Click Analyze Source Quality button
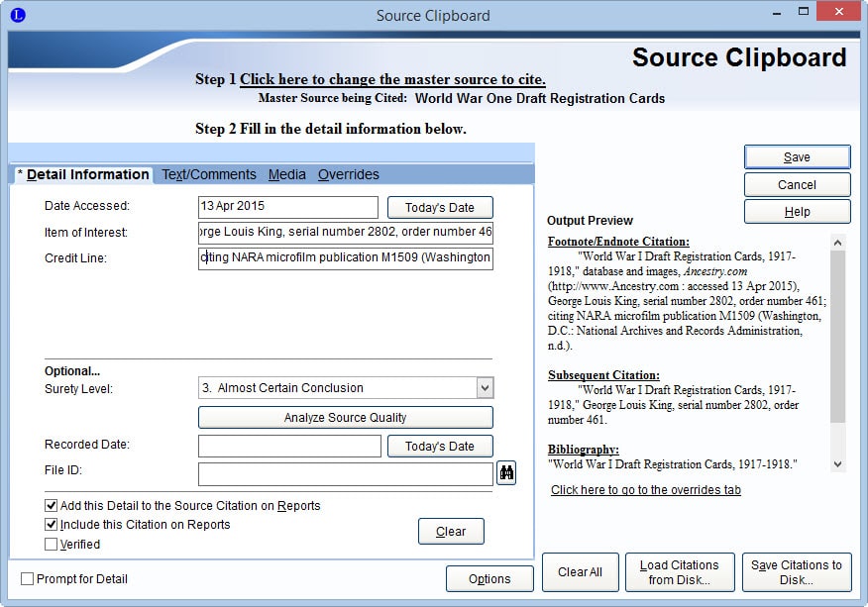 (346, 417)
